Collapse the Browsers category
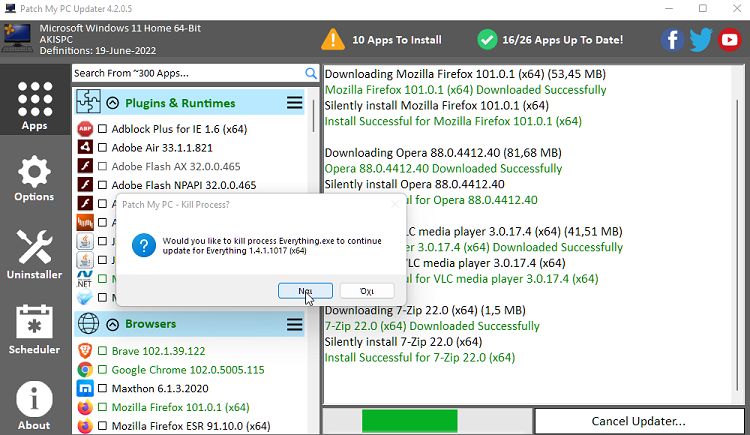The width and height of the screenshot is (750, 435). point(112,324)
